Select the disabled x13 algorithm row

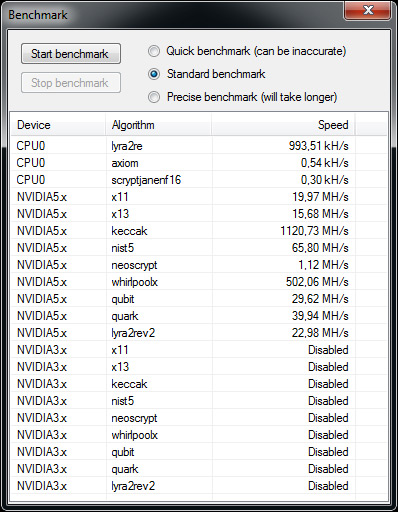pos(199,367)
